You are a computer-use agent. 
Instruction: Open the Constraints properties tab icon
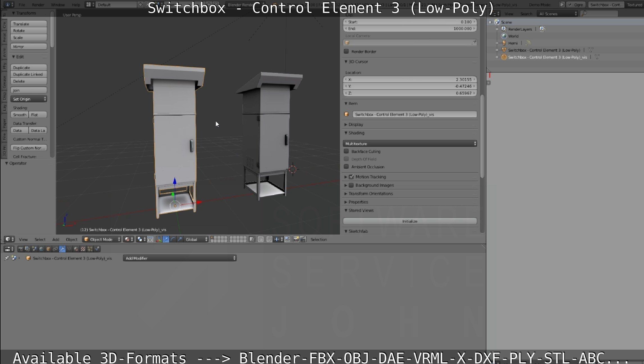point(55,249)
